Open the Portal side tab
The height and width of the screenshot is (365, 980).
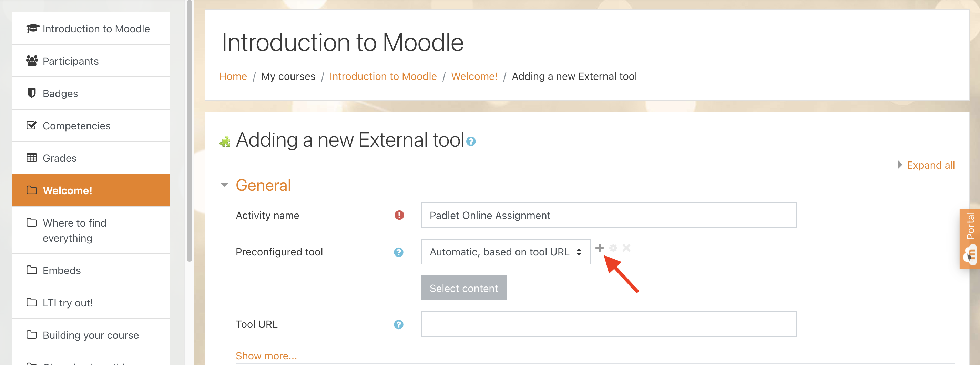(x=970, y=239)
